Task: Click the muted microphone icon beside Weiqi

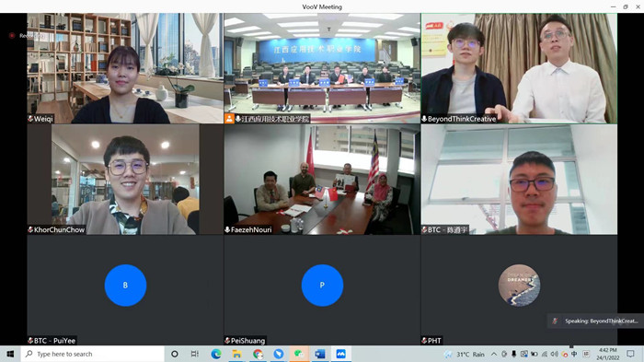Action: click(30, 119)
